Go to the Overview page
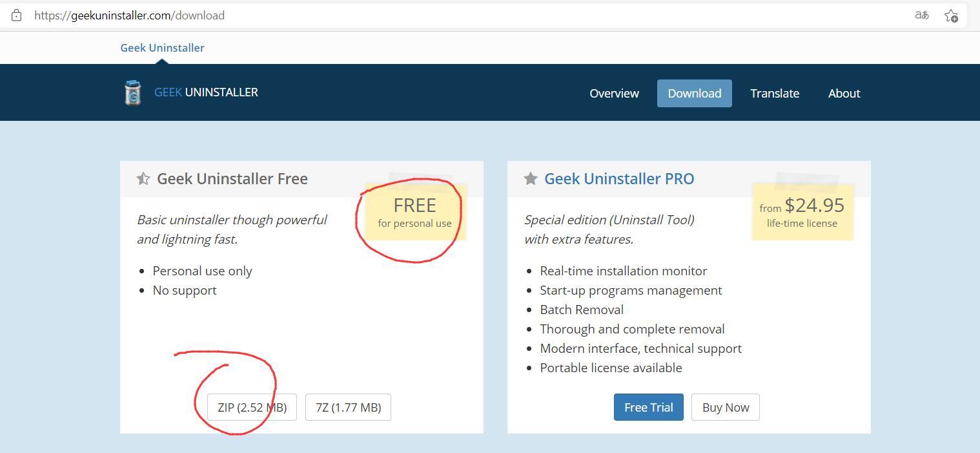980x453 pixels. pyautogui.click(x=614, y=93)
